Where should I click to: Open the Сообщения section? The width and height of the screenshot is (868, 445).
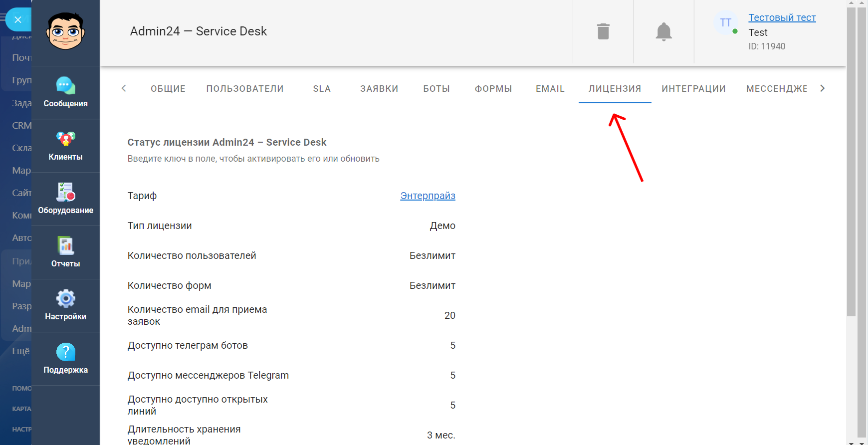(65, 93)
